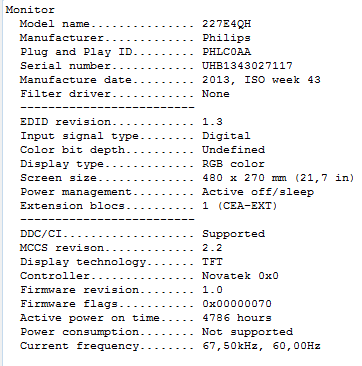
Task: Click the Power management Active off/sleep value
Action: click(x=258, y=192)
